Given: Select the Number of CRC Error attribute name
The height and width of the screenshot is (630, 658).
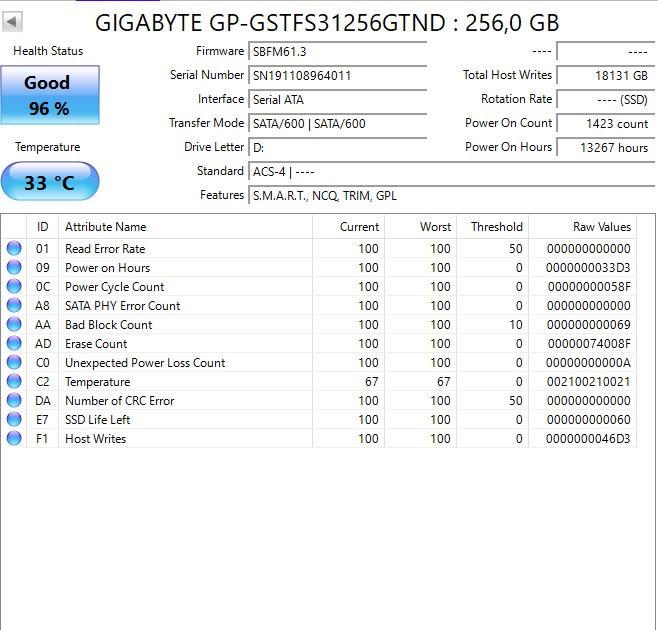Looking at the screenshot, I should point(120,400).
